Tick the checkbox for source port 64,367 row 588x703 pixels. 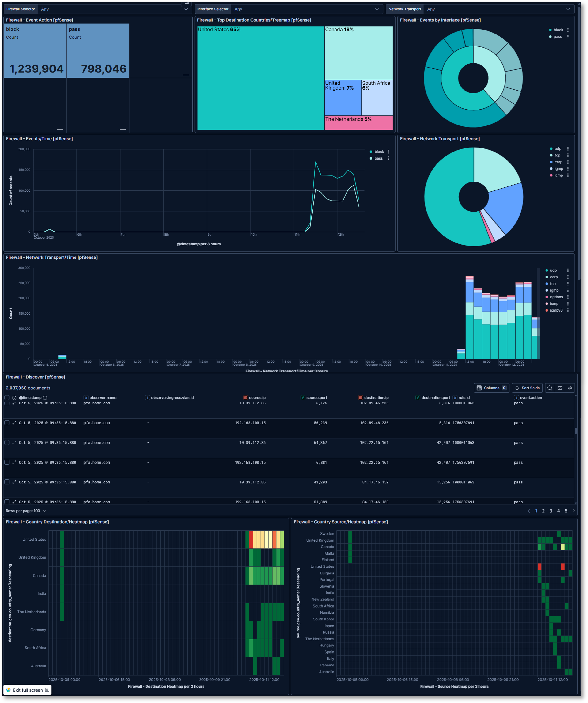click(7, 443)
